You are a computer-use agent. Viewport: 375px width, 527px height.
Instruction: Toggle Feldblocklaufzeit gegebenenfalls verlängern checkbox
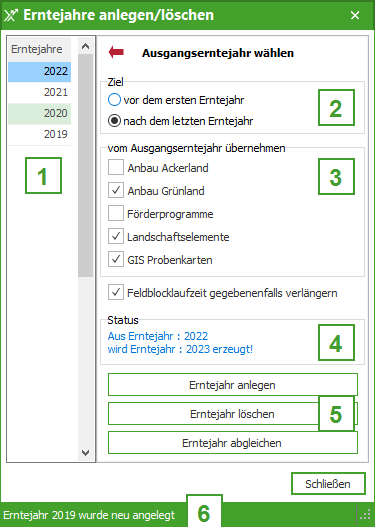(116, 293)
